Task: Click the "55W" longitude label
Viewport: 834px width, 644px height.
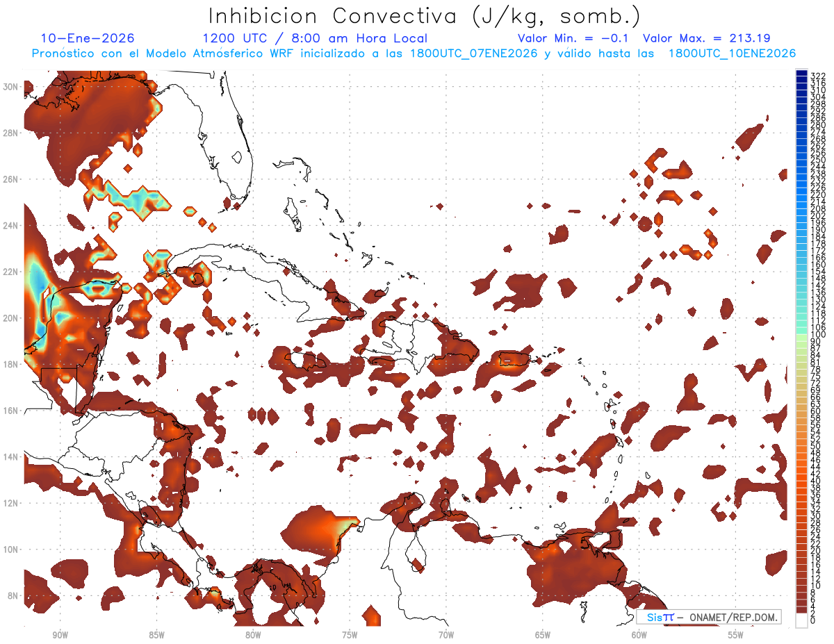Action: 736,635
